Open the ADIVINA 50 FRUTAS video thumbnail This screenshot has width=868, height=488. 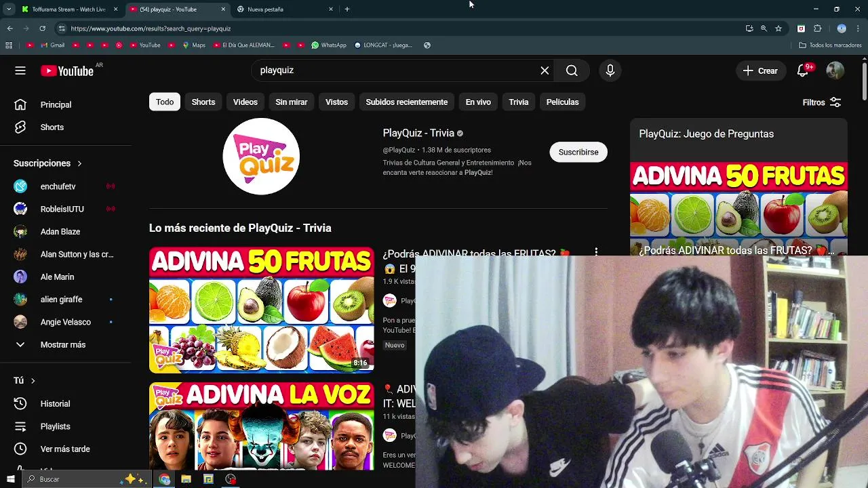coord(261,310)
